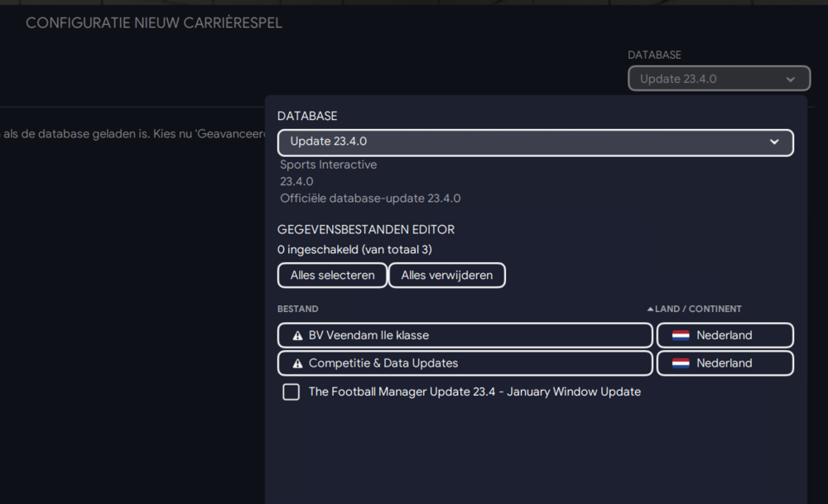This screenshot has height=504, width=828.
Task: Click the 'Sports Interactive' author text
Action: pyautogui.click(x=329, y=165)
